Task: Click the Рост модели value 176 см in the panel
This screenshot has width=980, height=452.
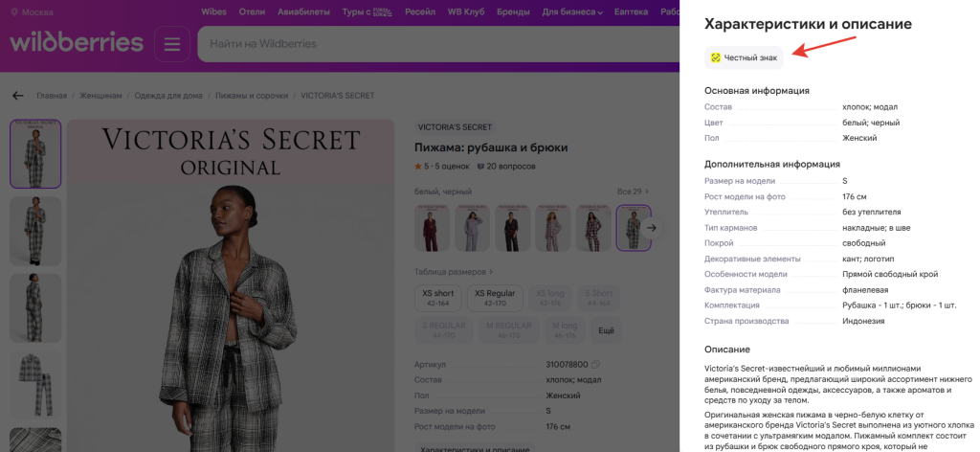Action: pos(855,196)
